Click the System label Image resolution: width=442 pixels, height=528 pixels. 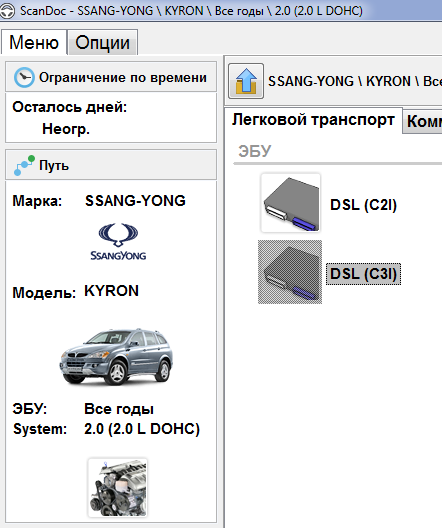(40, 429)
